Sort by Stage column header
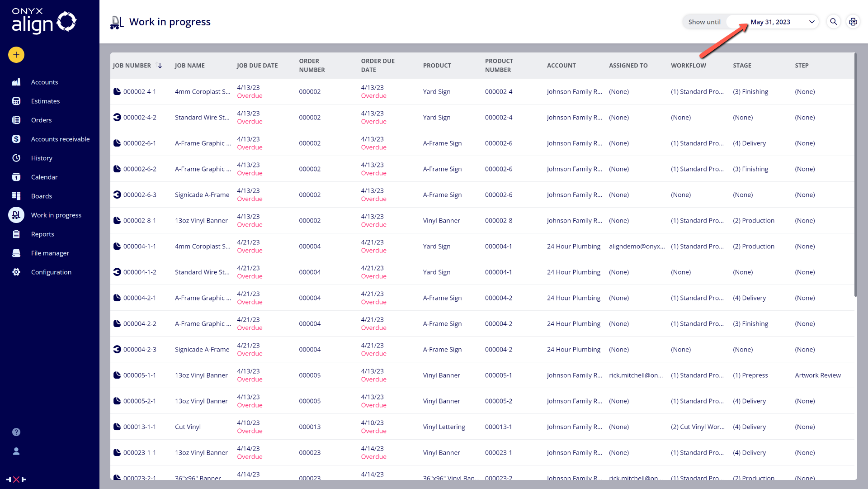This screenshot has width=868, height=489. point(742,66)
